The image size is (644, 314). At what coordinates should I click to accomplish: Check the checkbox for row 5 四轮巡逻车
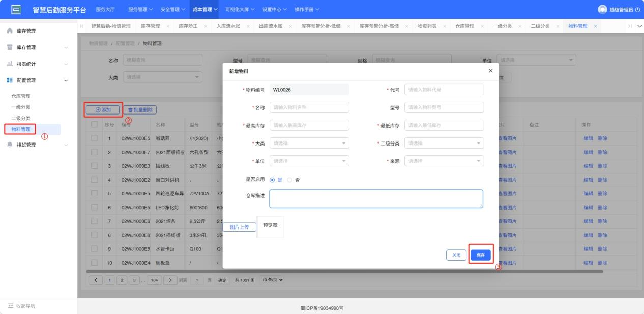coord(94,193)
